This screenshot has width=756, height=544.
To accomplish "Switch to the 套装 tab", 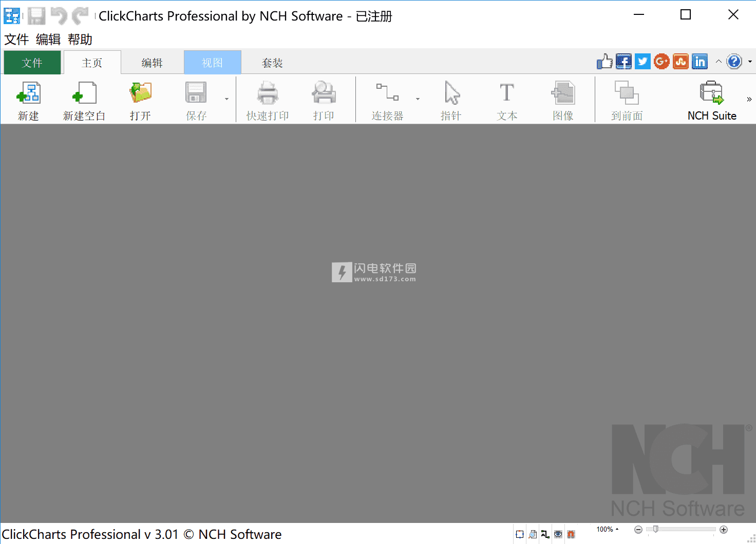I will pyautogui.click(x=272, y=63).
